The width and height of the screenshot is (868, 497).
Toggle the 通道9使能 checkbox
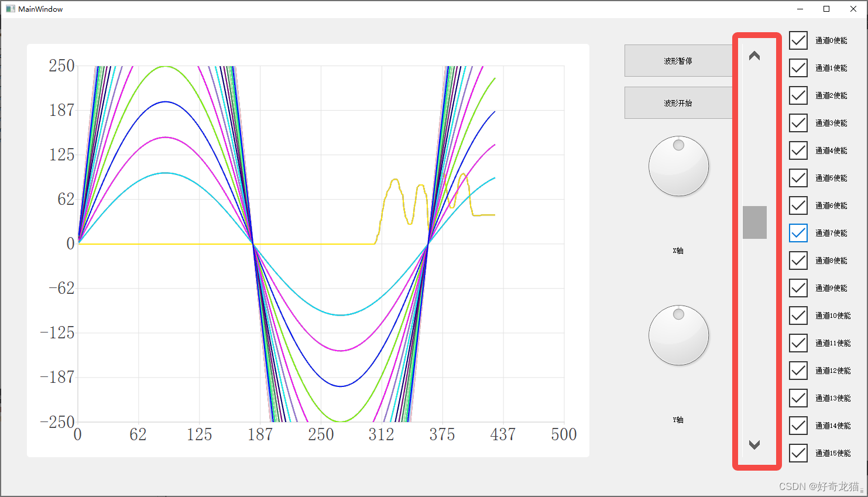pyautogui.click(x=798, y=288)
